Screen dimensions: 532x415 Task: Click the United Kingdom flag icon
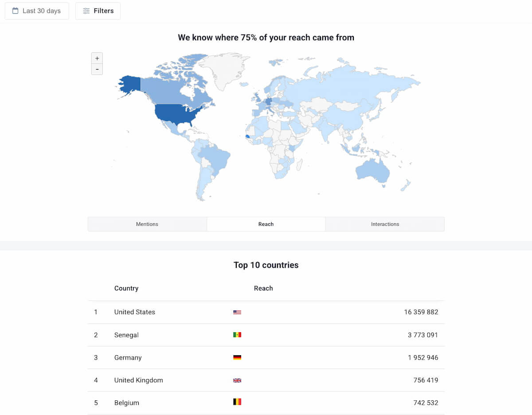(x=237, y=380)
